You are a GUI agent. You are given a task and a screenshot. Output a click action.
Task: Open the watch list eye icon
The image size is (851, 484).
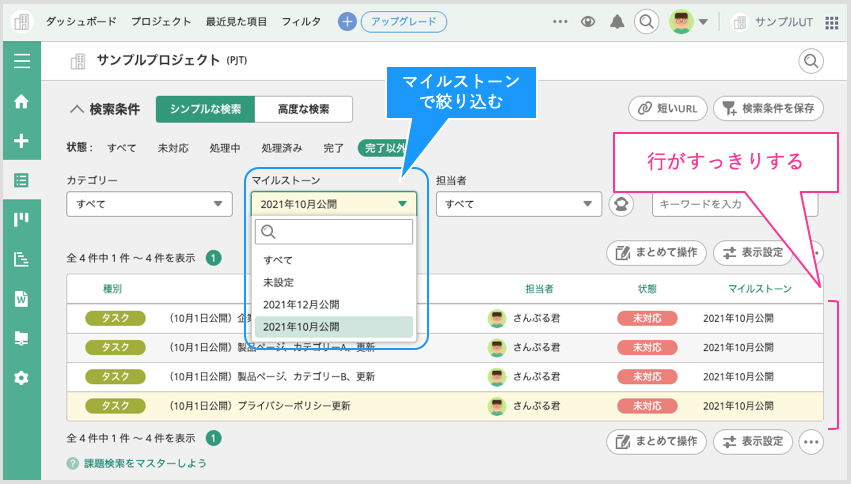(x=588, y=21)
